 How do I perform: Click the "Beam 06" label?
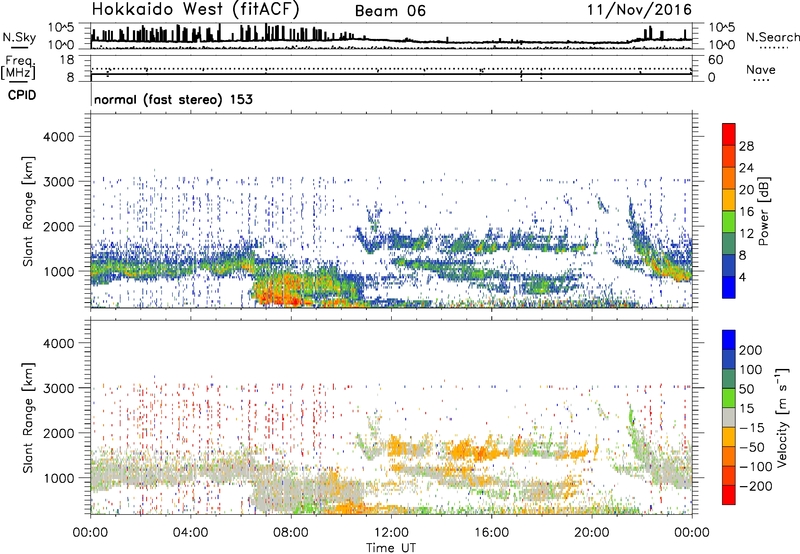(x=390, y=11)
